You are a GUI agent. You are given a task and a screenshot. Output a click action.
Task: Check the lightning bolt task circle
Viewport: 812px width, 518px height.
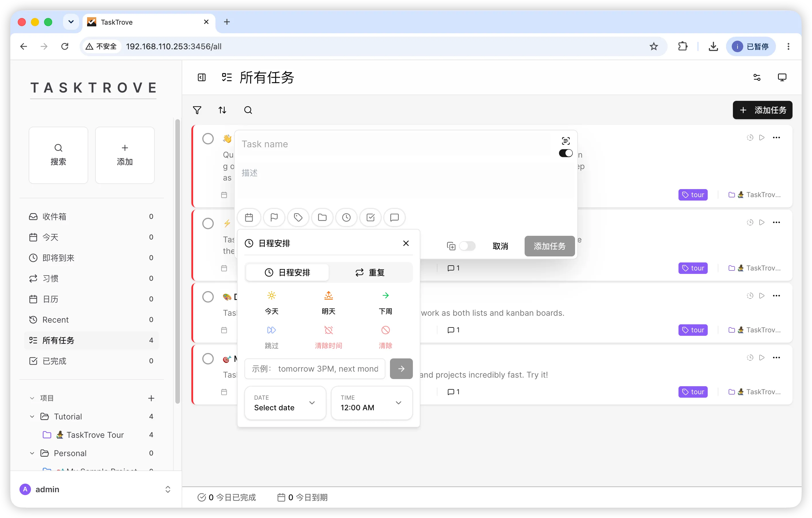[208, 223]
